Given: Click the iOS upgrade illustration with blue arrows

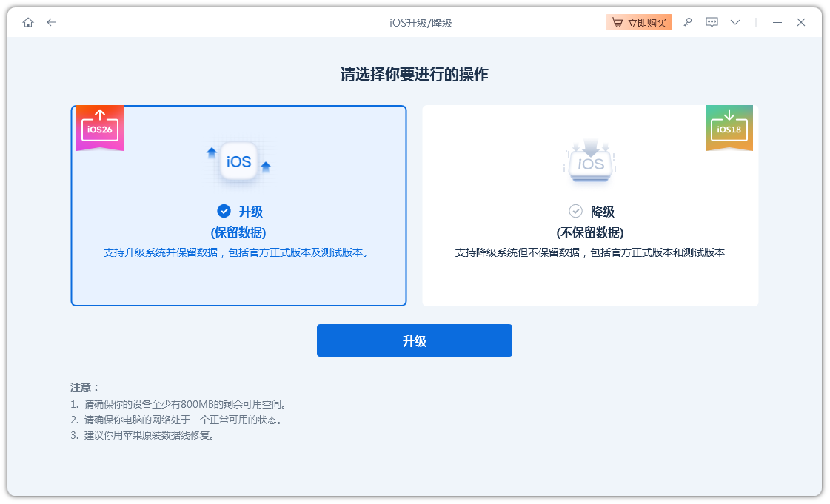Looking at the screenshot, I should tap(238, 161).
